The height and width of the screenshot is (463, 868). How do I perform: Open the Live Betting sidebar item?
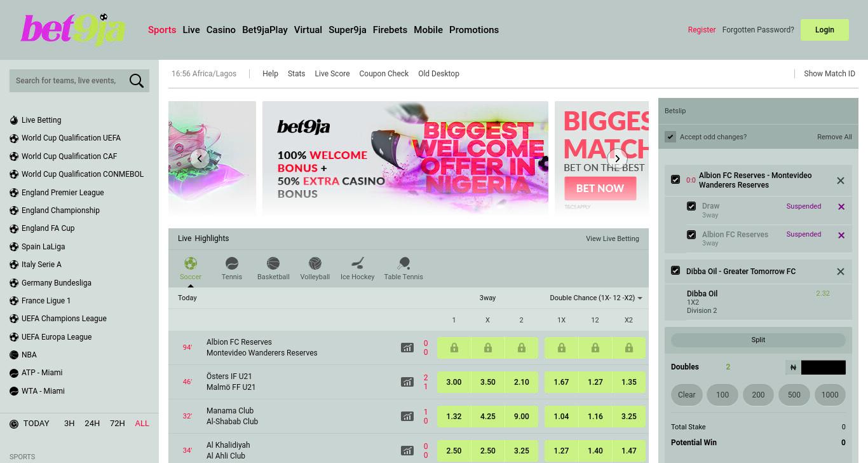point(41,120)
